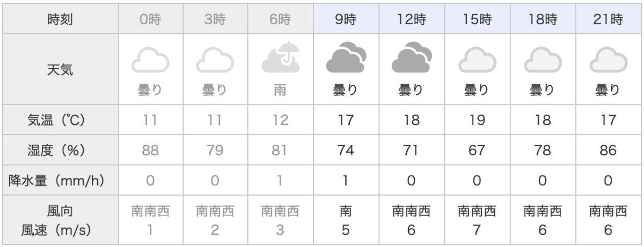
Task: Click the cloudy icon for 0時
Action: pyautogui.click(x=150, y=60)
